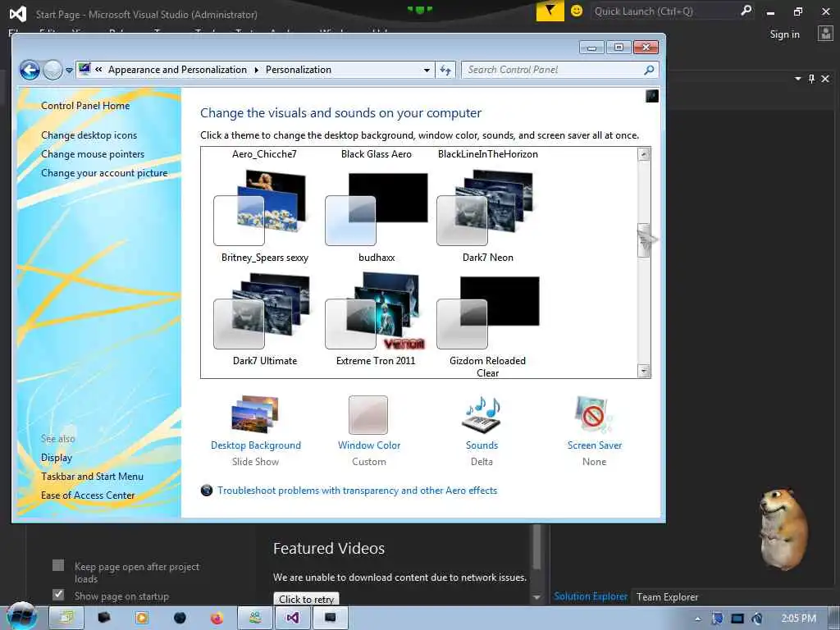The height and width of the screenshot is (630, 840).
Task: Switch to the Solution Explorer tab
Action: [591, 596]
